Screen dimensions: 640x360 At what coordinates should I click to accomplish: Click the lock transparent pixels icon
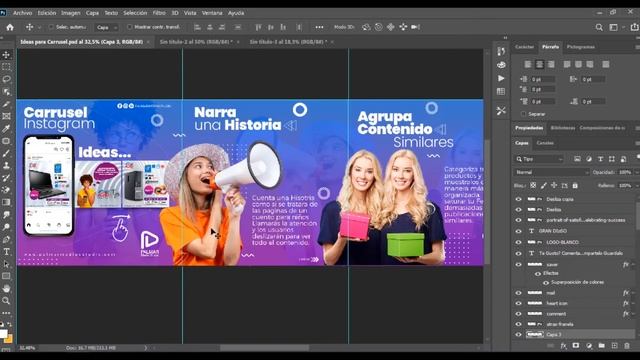pyautogui.click(x=533, y=185)
